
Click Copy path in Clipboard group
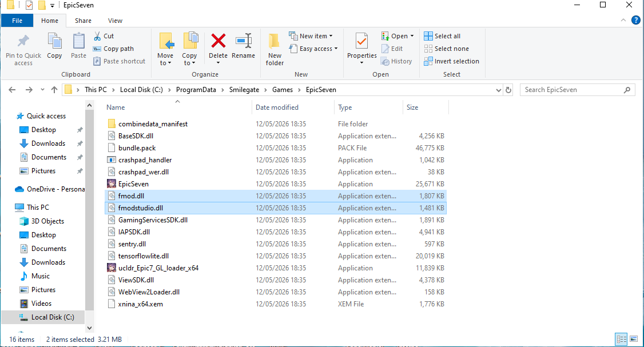(114, 49)
